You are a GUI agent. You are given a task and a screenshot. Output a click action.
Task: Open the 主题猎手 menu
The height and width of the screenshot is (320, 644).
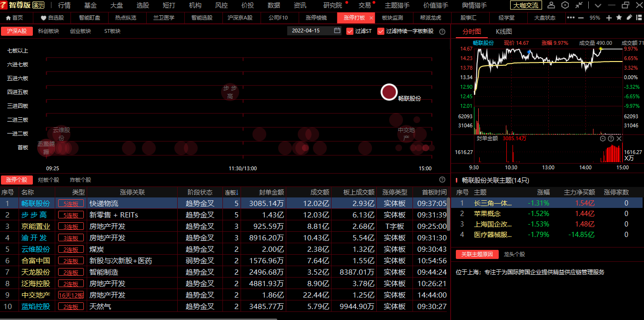[x=397, y=5]
